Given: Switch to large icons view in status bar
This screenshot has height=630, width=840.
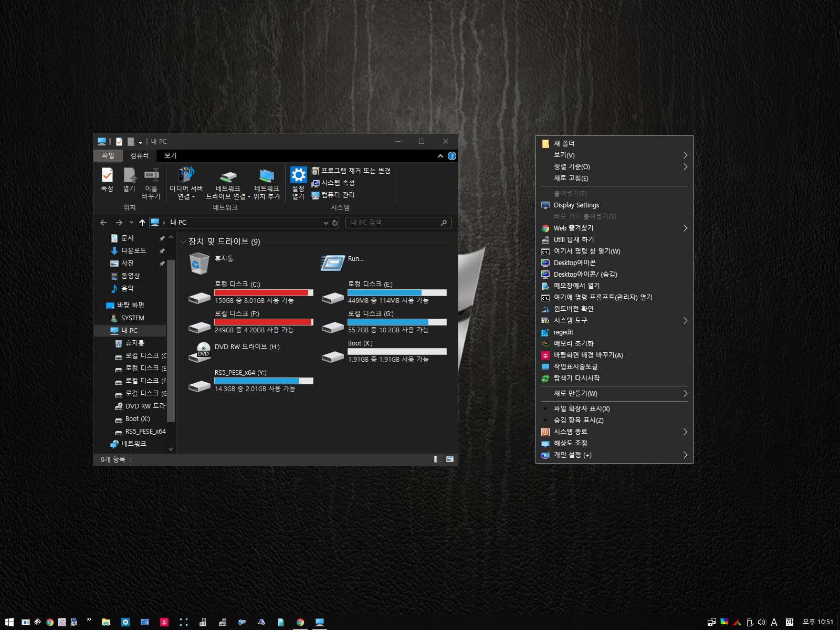Looking at the screenshot, I should click(x=450, y=459).
